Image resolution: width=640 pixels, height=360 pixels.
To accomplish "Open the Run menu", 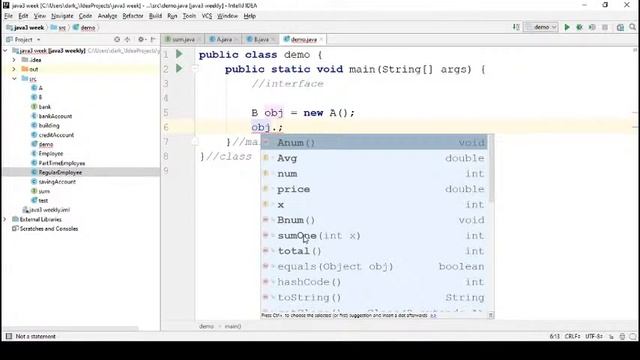I will 172,16.
